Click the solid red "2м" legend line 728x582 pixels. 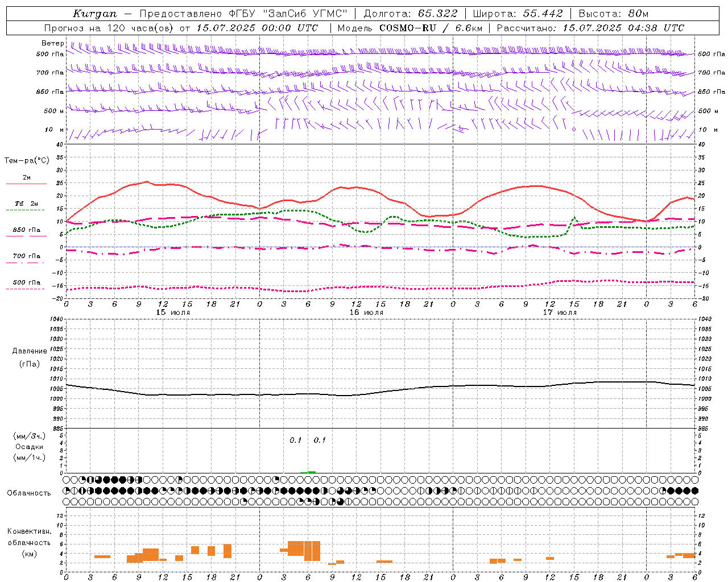point(26,184)
